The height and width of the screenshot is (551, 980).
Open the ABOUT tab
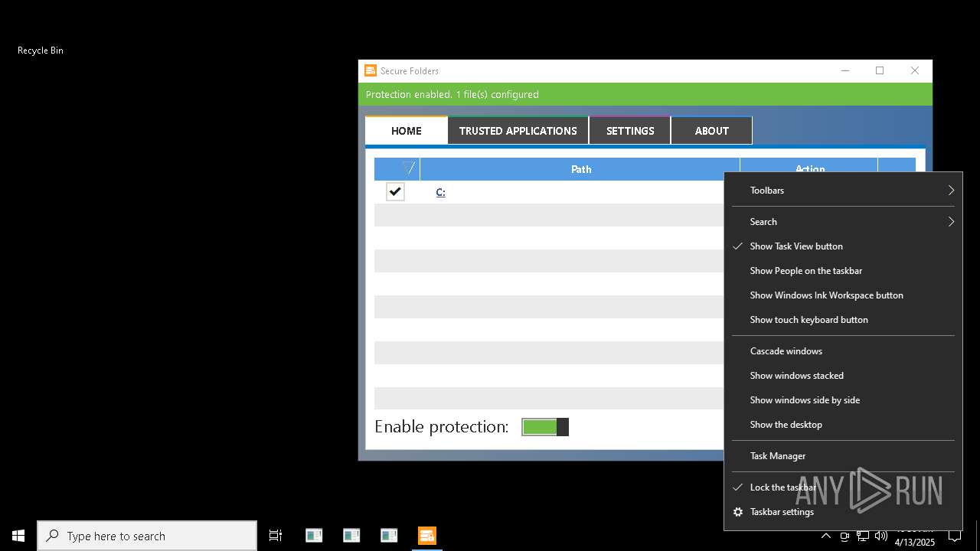tap(712, 131)
